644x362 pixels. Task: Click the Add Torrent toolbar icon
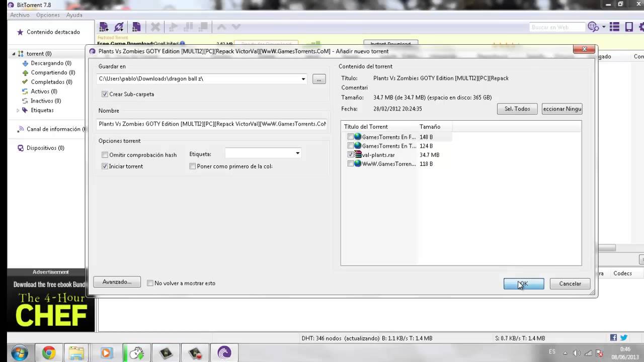[x=104, y=27]
